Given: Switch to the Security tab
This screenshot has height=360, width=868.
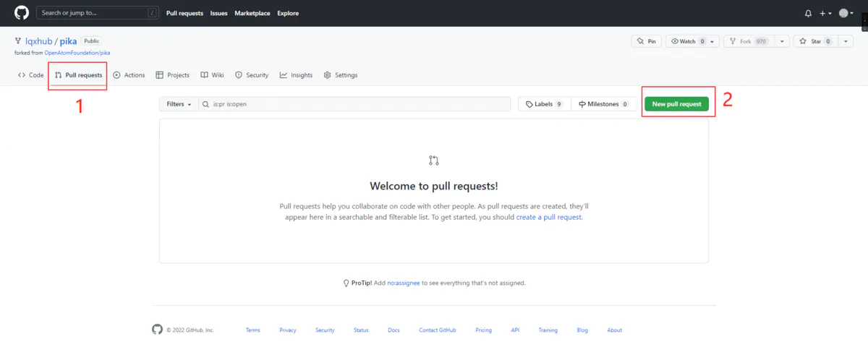Looking at the screenshot, I should coord(252,75).
